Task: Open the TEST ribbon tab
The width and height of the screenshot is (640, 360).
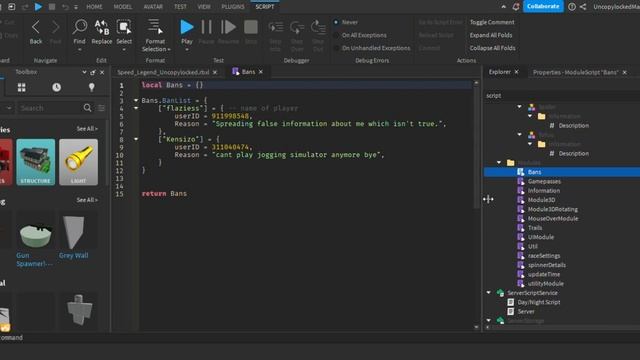Action: (180, 7)
